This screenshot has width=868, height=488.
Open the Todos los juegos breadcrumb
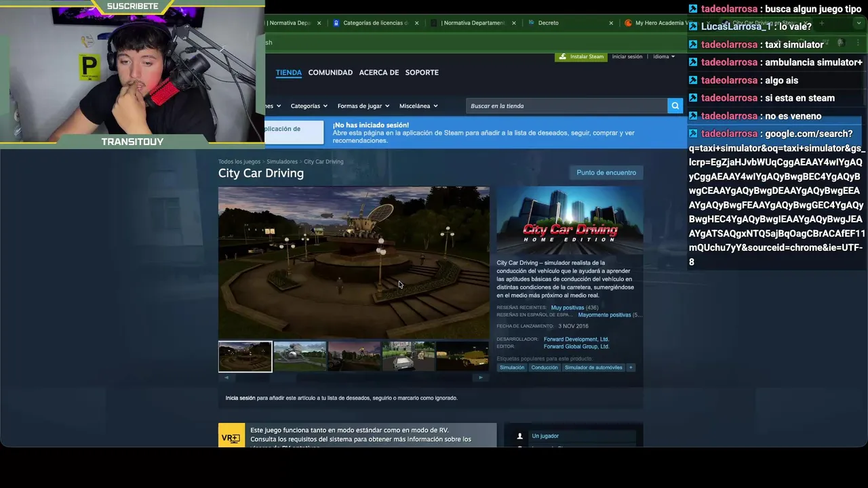pos(239,162)
